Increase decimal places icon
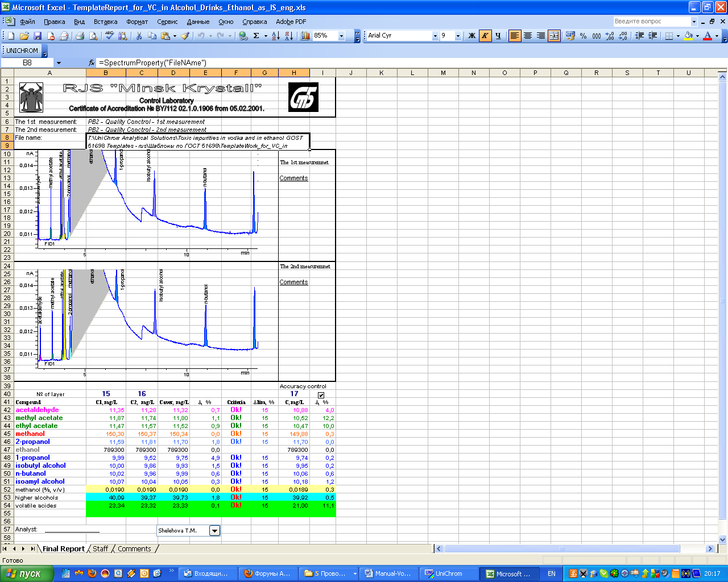Image resolution: width=728 pixels, height=582 pixels. 610,36
